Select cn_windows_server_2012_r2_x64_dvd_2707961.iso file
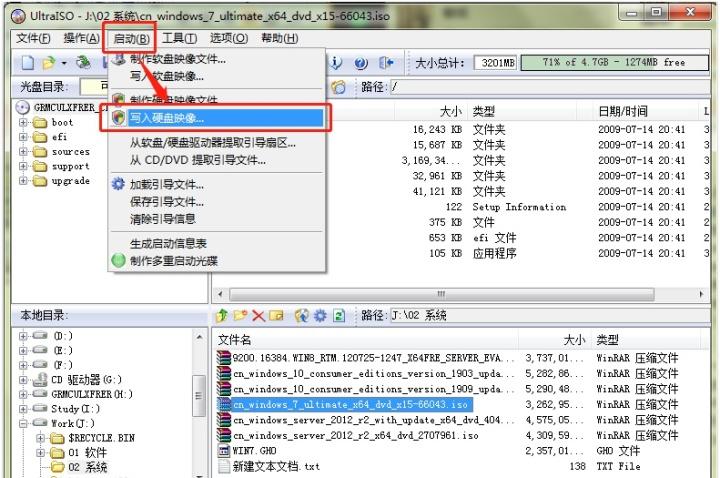 point(349,435)
